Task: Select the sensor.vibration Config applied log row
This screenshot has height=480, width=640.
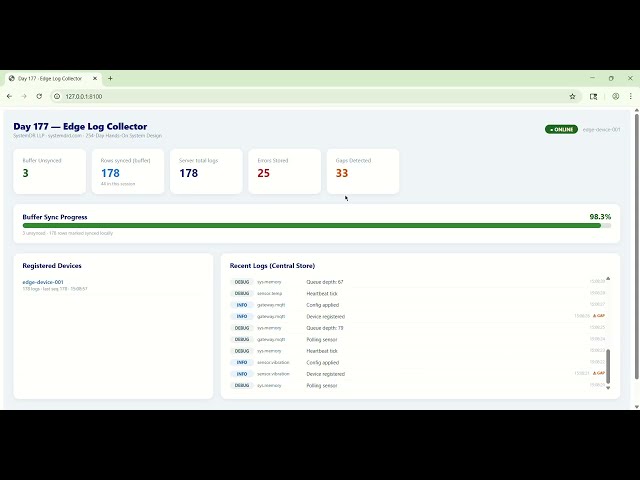Action: coord(418,362)
